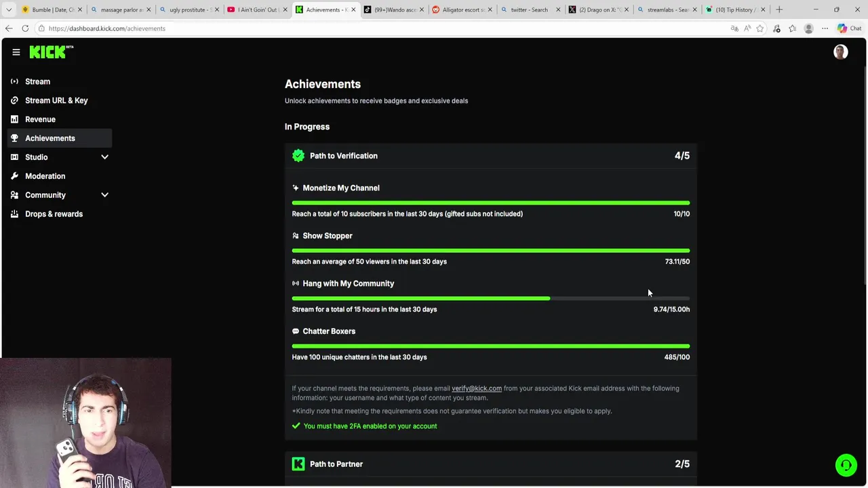This screenshot has height=488, width=868.
Task: Expand the Community submenu
Action: pyautogui.click(x=104, y=195)
